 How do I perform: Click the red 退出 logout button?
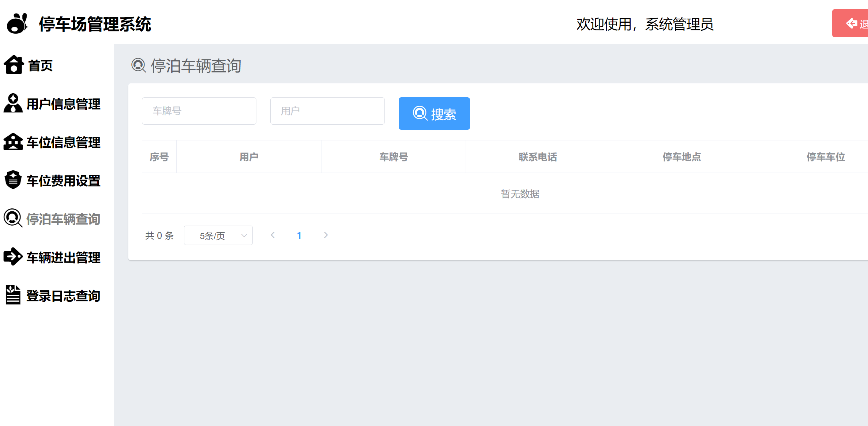(x=856, y=23)
